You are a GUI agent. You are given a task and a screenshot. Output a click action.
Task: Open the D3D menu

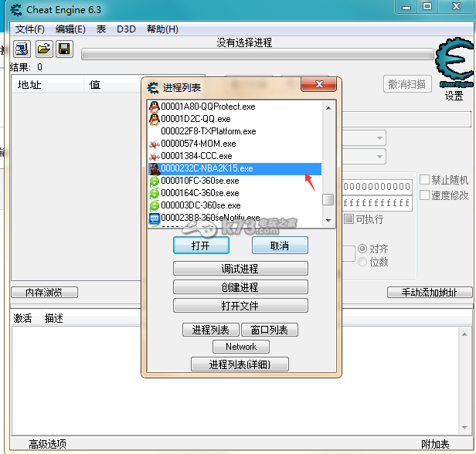[x=126, y=29]
